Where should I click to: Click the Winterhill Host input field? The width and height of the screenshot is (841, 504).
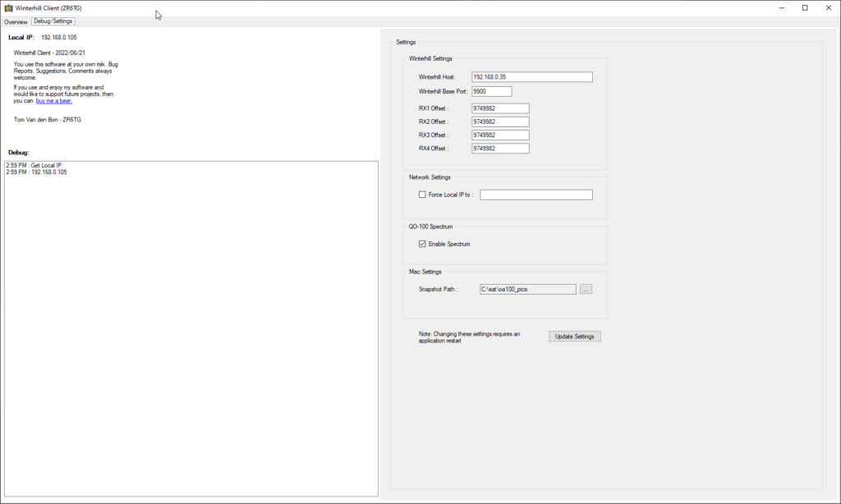(532, 77)
